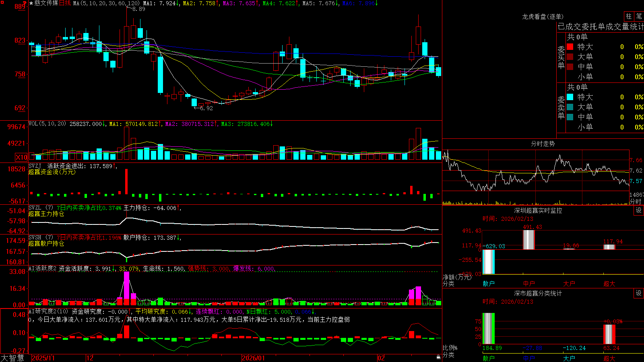644x362 pixels.
Task: Click the -27.88 value in classification stats
Action: (532, 348)
